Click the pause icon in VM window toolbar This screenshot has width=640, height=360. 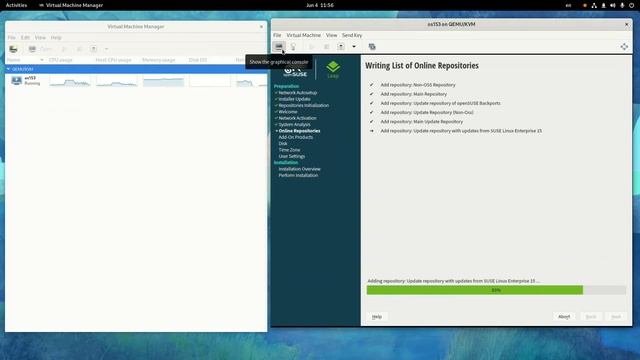point(327,47)
